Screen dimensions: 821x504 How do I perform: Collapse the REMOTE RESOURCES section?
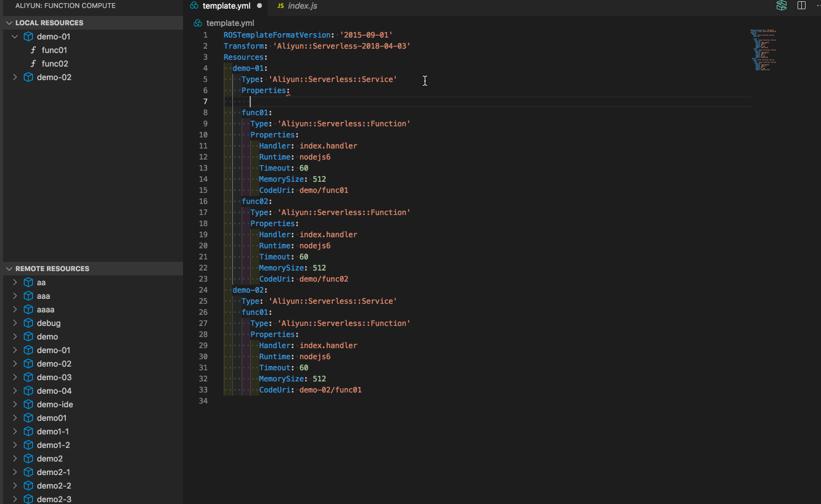pyautogui.click(x=9, y=269)
